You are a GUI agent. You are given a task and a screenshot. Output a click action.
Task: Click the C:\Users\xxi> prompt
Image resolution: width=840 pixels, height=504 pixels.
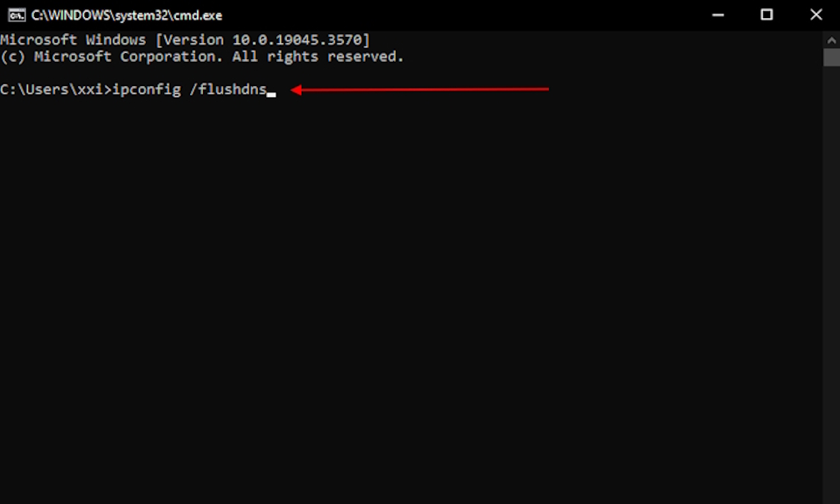pos(54,89)
